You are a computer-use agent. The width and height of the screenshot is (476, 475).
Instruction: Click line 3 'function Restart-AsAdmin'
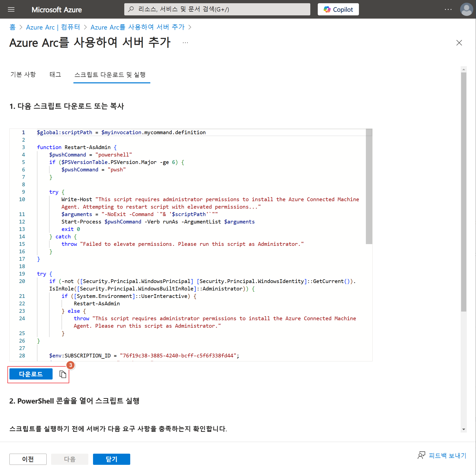pyautogui.click(x=77, y=147)
